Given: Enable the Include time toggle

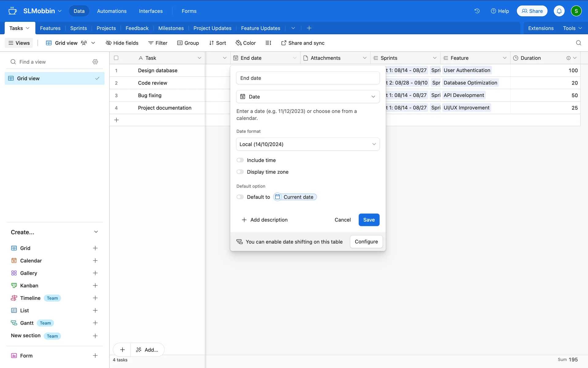Looking at the screenshot, I should [x=240, y=160].
